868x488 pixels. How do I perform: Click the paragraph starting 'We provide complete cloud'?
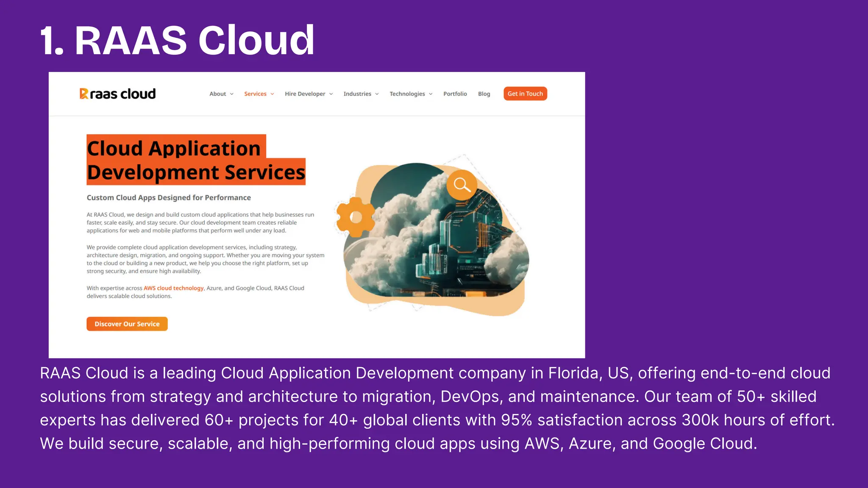coord(206,259)
